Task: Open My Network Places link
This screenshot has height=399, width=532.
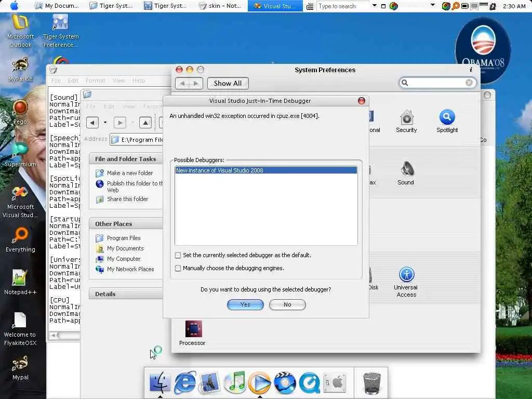Action: tap(130, 269)
